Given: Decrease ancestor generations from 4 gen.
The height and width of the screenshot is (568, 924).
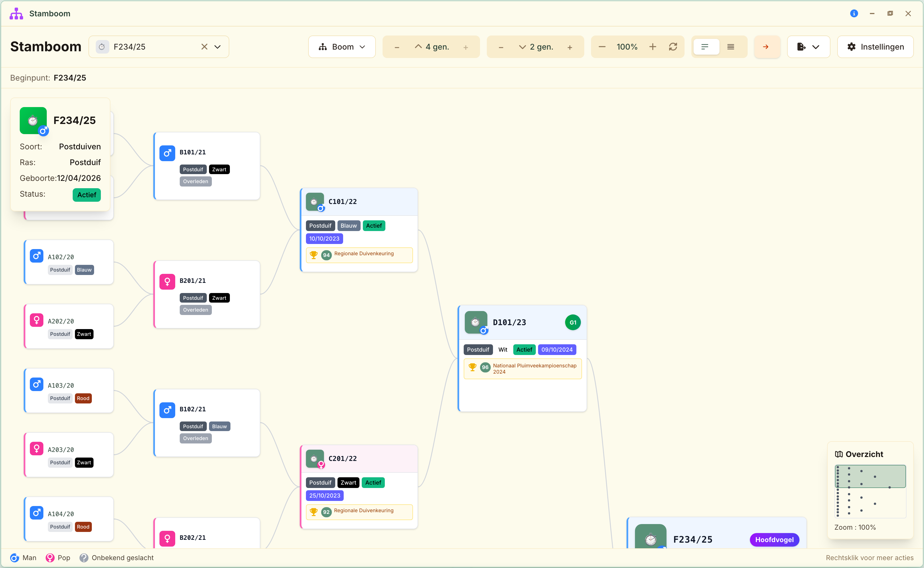Looking at the screenshot, I should pos(397,47).
